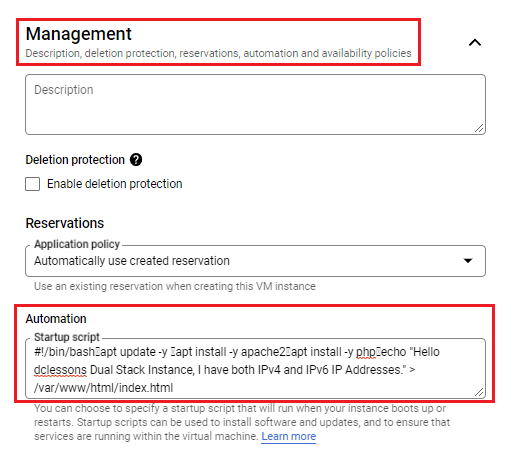Click the misspelled word "dclessons" in script
The image size is (525, 454).
pyautogui.click(x=60, y=370)
